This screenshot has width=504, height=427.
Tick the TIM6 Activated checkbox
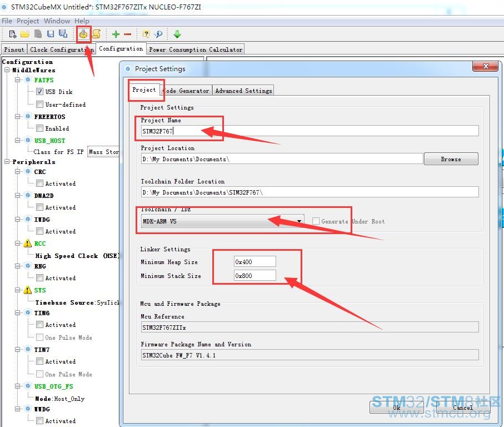[x=39, y=325]
